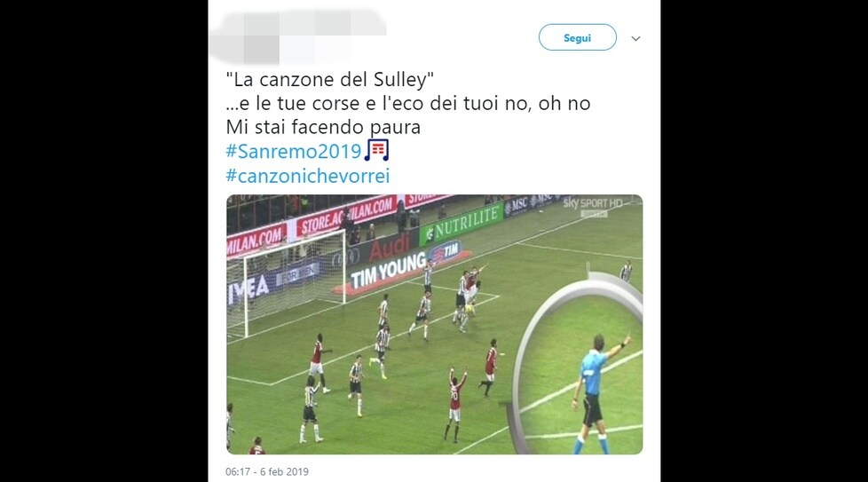Click the lyric line starting "...e le tue corse"
This screenshot has height=482, width=868.
click(408, 104)
